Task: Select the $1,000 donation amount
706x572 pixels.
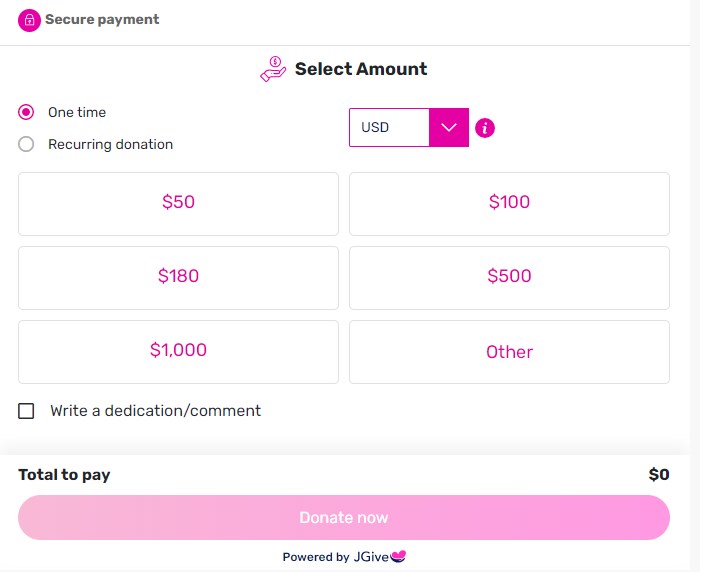Action: [x=178, y=352]
